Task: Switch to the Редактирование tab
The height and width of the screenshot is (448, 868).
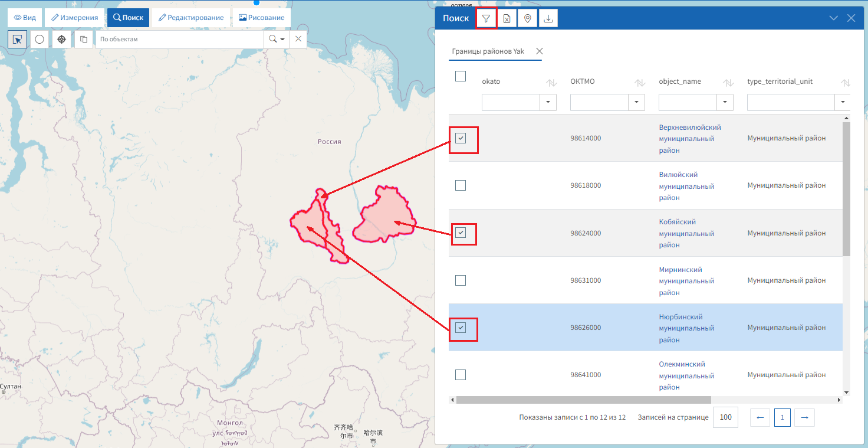Action: pos(193,17)
